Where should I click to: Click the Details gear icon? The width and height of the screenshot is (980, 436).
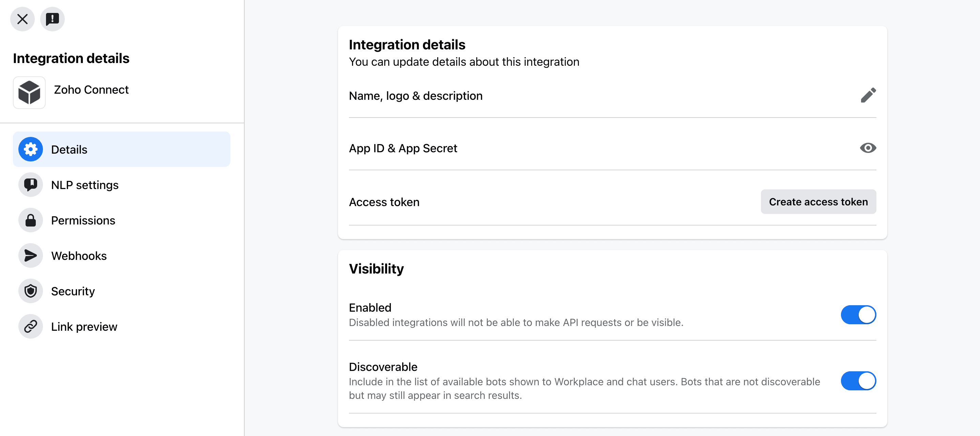[x=30, y=149]
